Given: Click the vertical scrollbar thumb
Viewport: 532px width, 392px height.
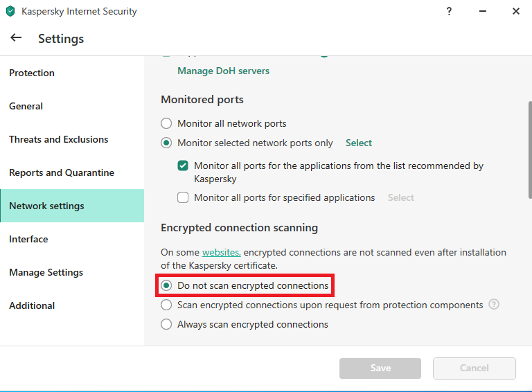Looking at the screenshot, I should point(530,150).
